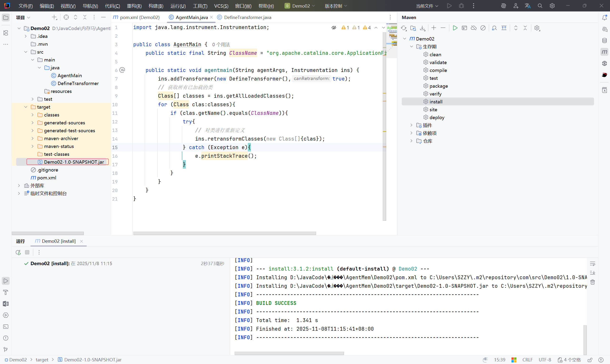The height and width of the screenshot is (364, 610).
Task: Rerun the Demo02 install build
Action: point(18,252)
